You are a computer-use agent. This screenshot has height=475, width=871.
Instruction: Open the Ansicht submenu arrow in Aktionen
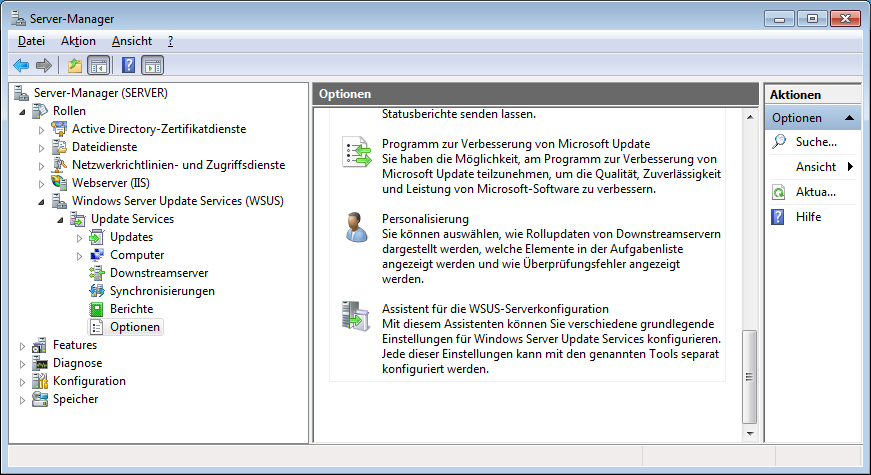(850, 167)
